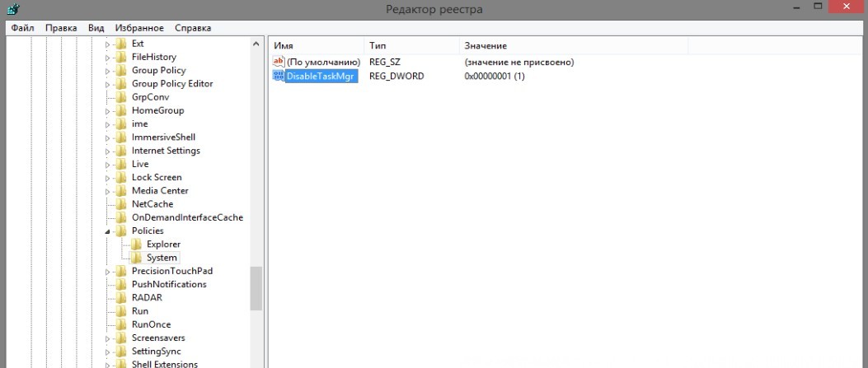Click the Run folder icon
This screenshot has width=868, height=368.
pos(121,311)
